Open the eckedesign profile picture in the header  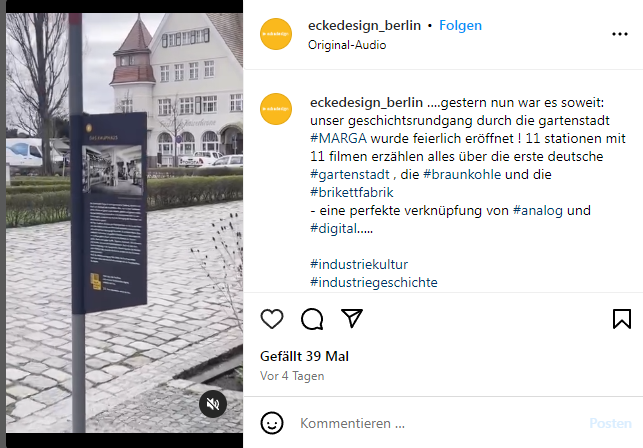pos(276,34)
